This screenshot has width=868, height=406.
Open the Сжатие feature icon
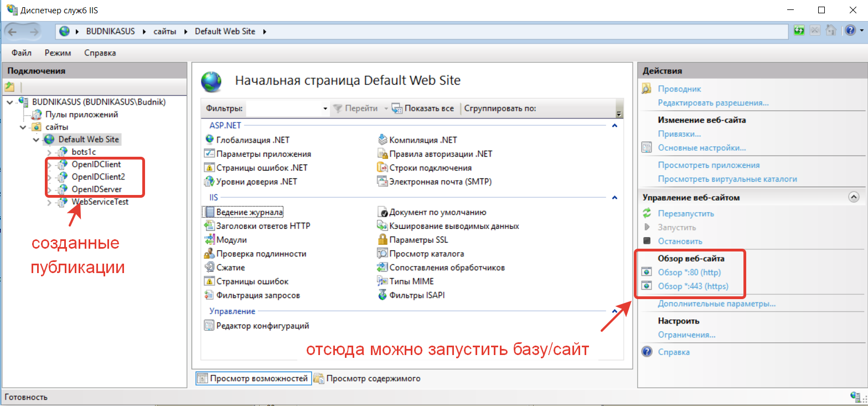point(209,267)
